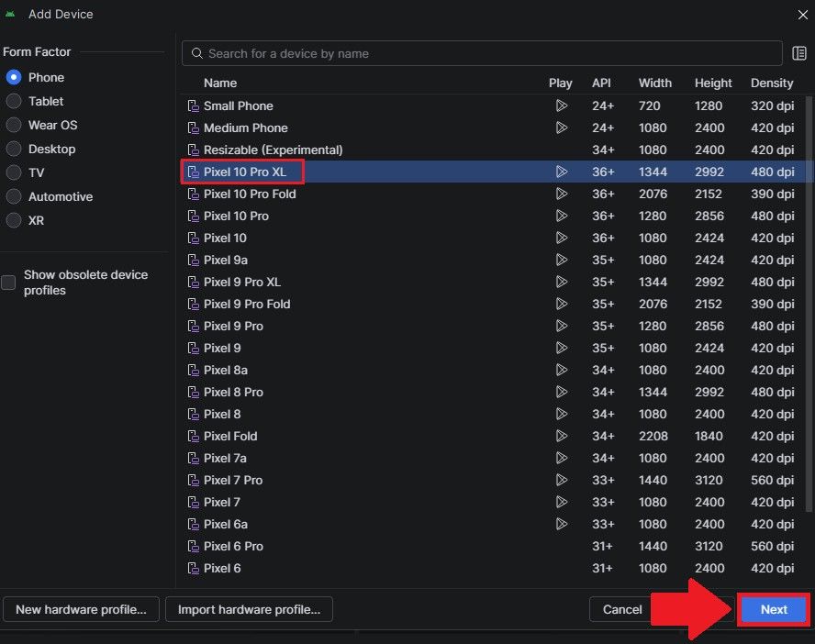815x644 pixels.
Task: Click Next to continue
Action: tap(774, 609)
